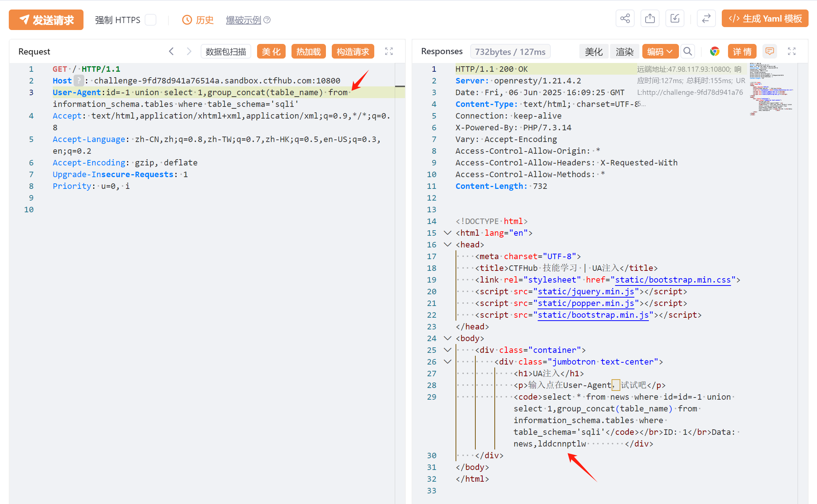The image size is (817, 504).
Task: Switch to 渲染 response view
Action: coord(624,52)
